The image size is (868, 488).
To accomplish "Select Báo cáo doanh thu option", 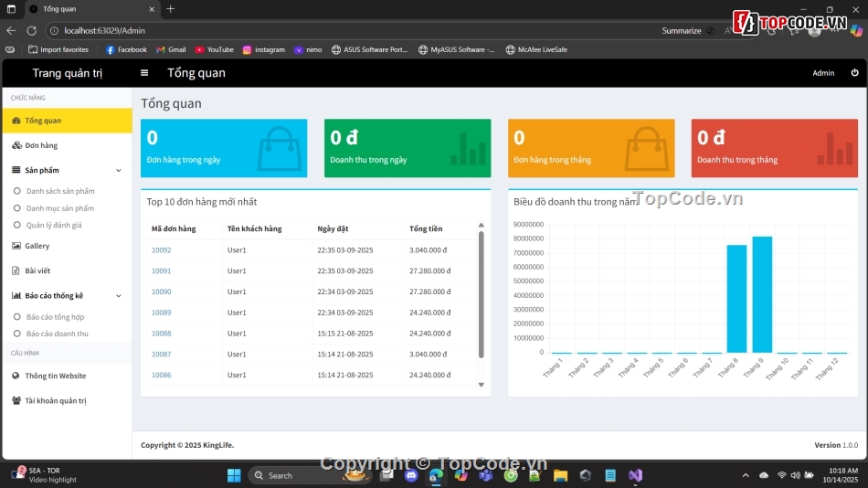I will click(x=58, y=334).
